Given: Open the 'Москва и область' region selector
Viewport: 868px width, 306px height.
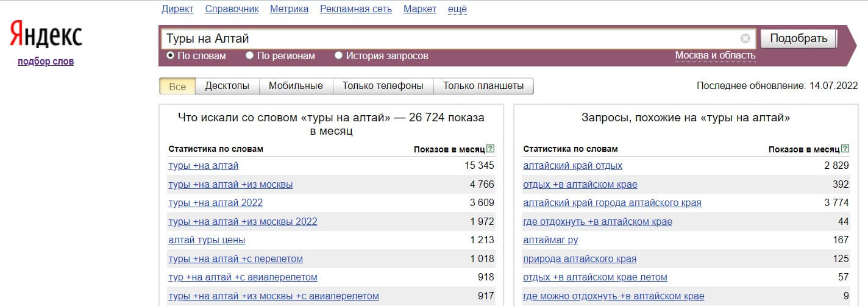Looking at the screenshot, I should coord(715,55).
